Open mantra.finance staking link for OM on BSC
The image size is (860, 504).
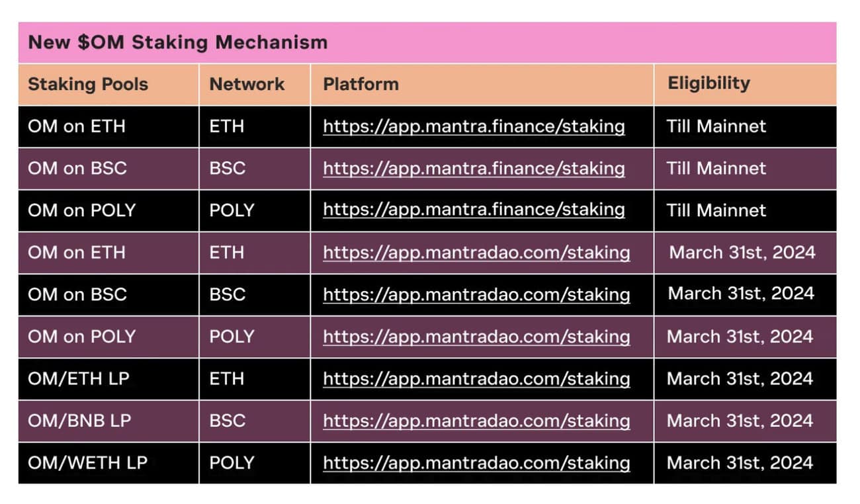tap(474, 168)
